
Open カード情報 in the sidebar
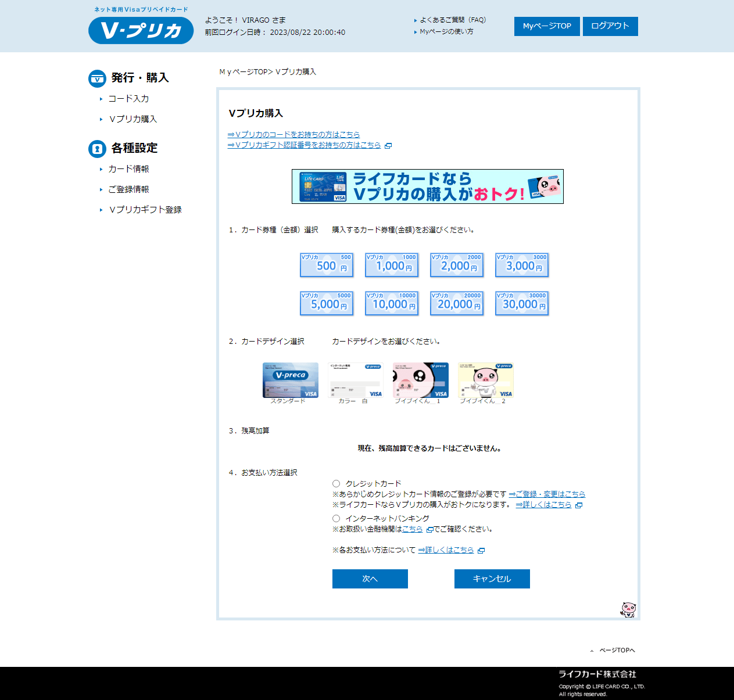(x=128, y=169)
